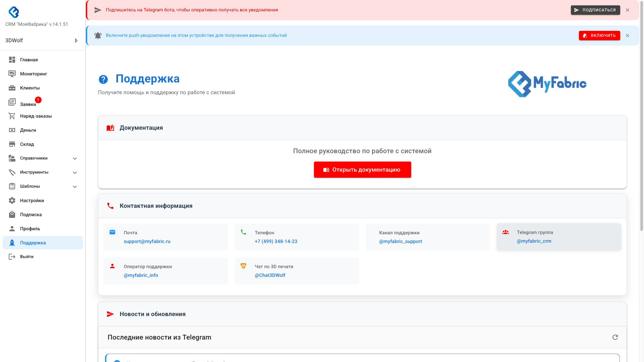Screen dimensions: 644x362
Task: Open the Подписка section
Action: pos(31,215)
